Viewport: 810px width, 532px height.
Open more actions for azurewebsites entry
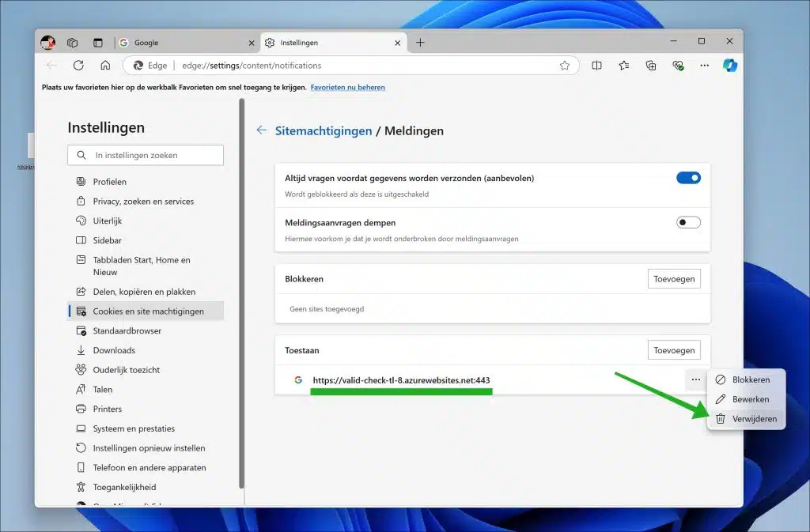696,379
